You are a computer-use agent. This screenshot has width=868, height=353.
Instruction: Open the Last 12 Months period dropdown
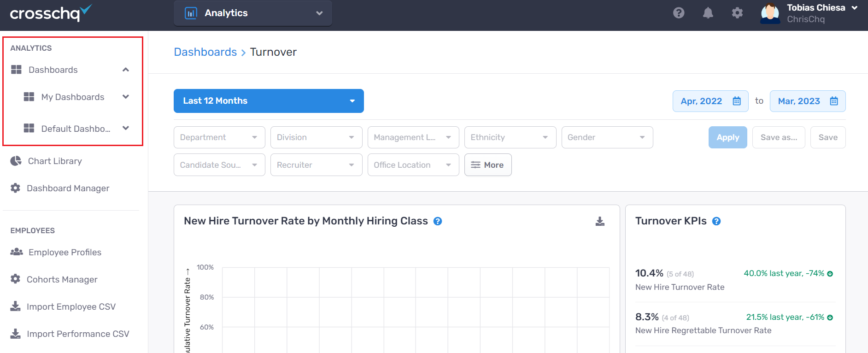269,101
